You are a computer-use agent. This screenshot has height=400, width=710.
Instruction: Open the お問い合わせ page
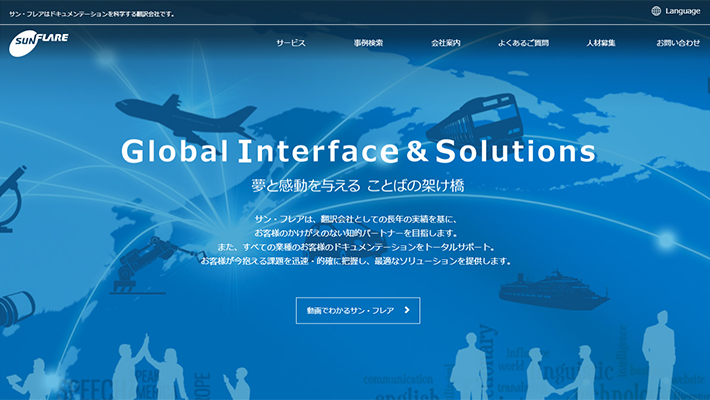[678, 43]
